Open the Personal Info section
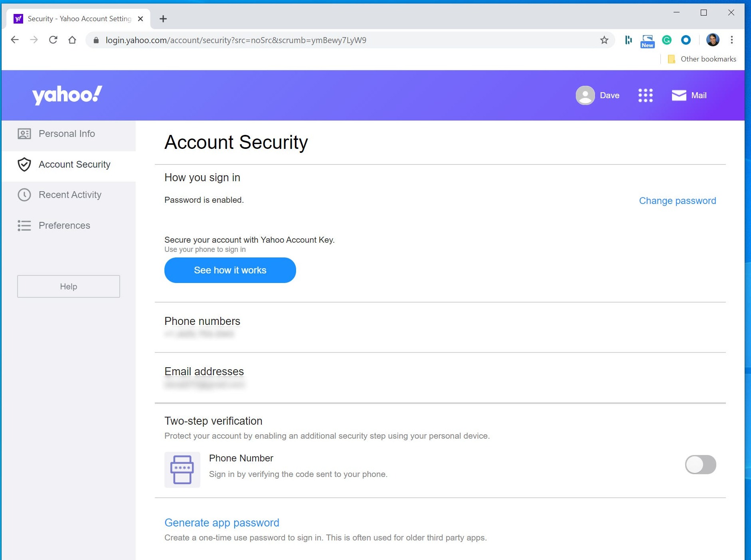 [x=69, y=134]
